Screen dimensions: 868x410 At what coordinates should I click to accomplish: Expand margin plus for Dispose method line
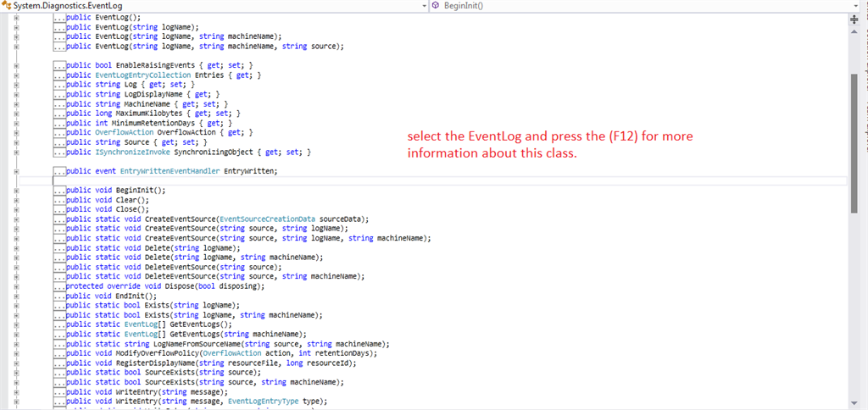tap(16, 286)
